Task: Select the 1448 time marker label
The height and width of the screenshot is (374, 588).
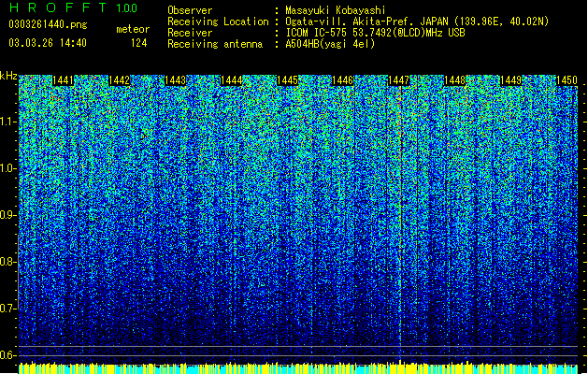Action: pyautogui.click(x=454, y=80)
